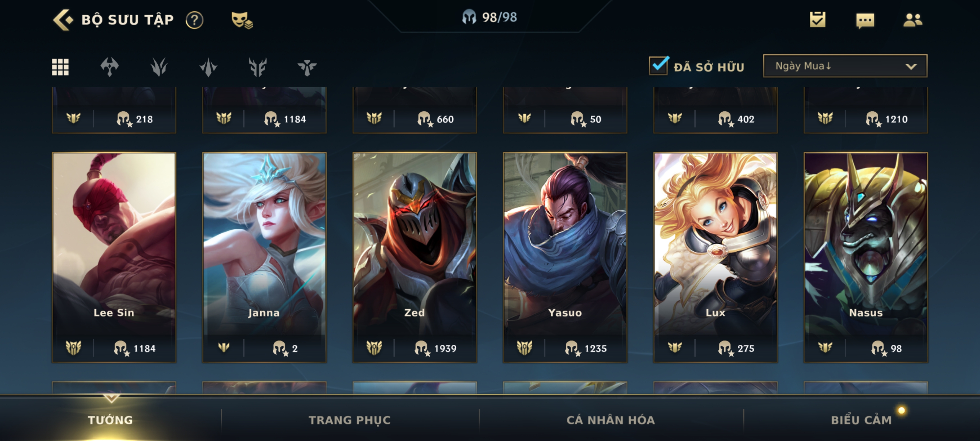Open the Lee Sin champion card
This screenshot has height=441, width=980.
coord(114,257)
